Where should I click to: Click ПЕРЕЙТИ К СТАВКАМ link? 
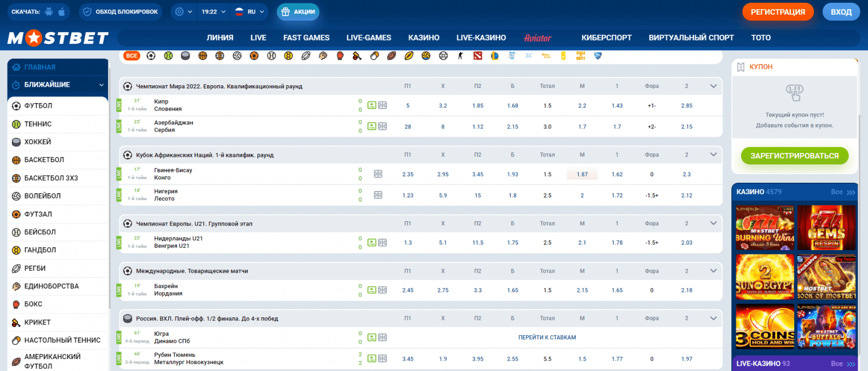[x=547, y=337]
